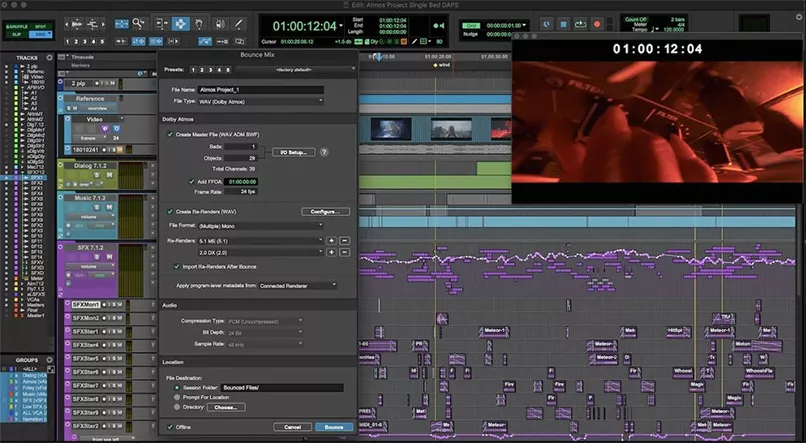The width and height of the screenshot is (806, 443).
Task: Click the Stop transport button
Action: click(563, 24)
